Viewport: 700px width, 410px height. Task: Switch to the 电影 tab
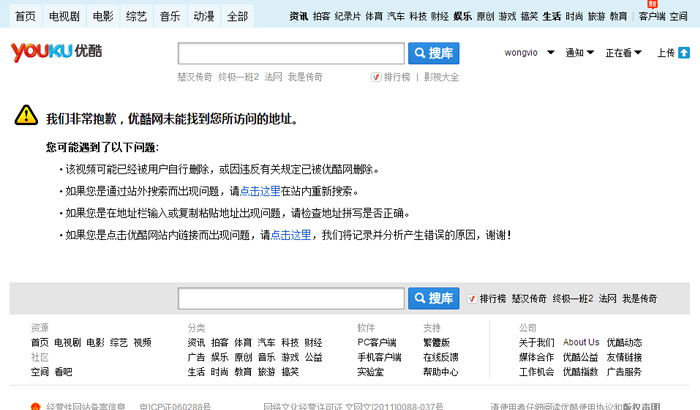[103, 17]
